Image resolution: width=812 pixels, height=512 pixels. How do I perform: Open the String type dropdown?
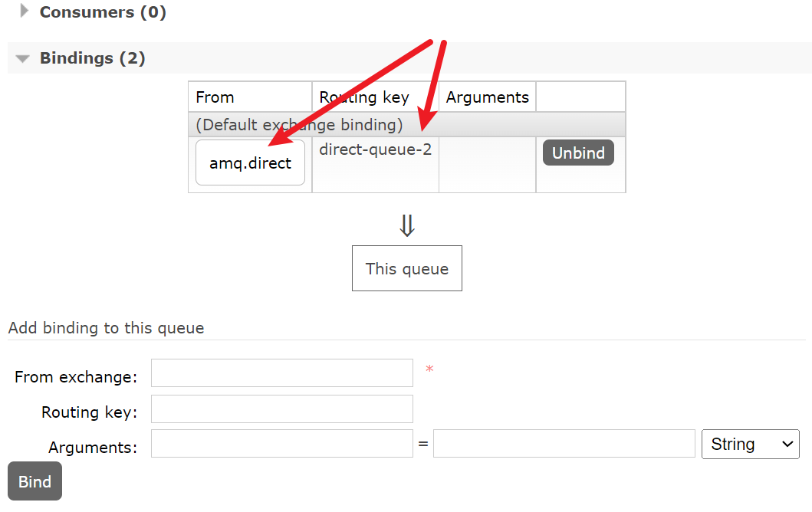tap(750, 445)
